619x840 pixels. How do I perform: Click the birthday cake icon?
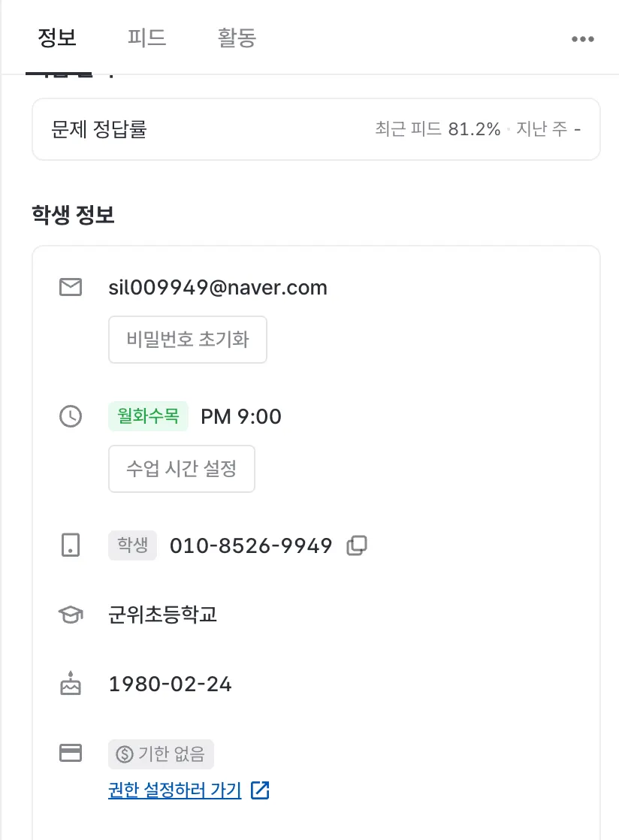tap(71, 684)
